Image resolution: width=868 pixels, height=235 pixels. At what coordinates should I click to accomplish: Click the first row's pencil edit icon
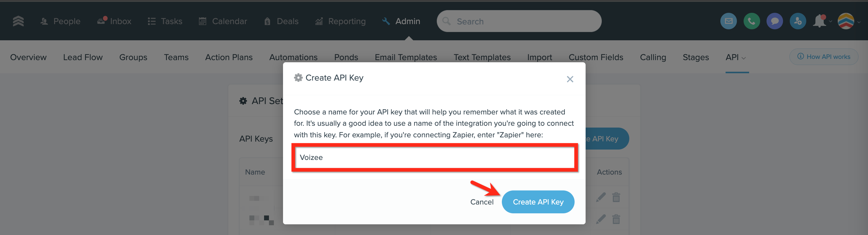tap(601, 197)
